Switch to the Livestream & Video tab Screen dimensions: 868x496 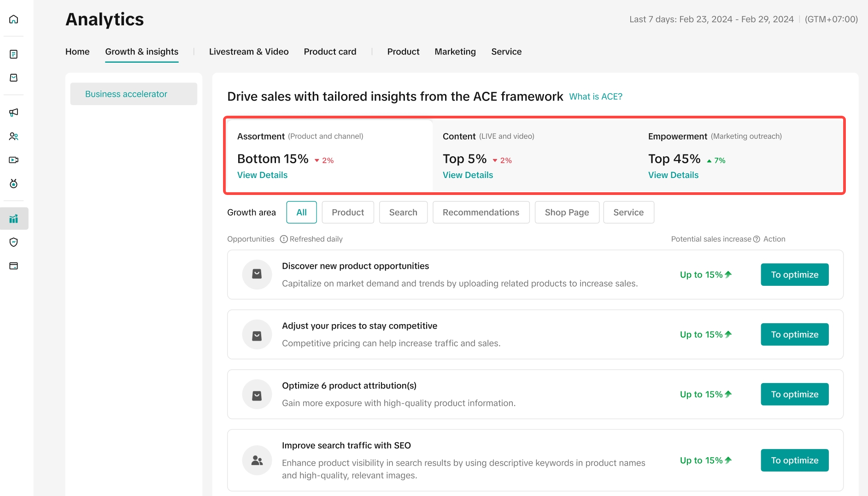249,52
